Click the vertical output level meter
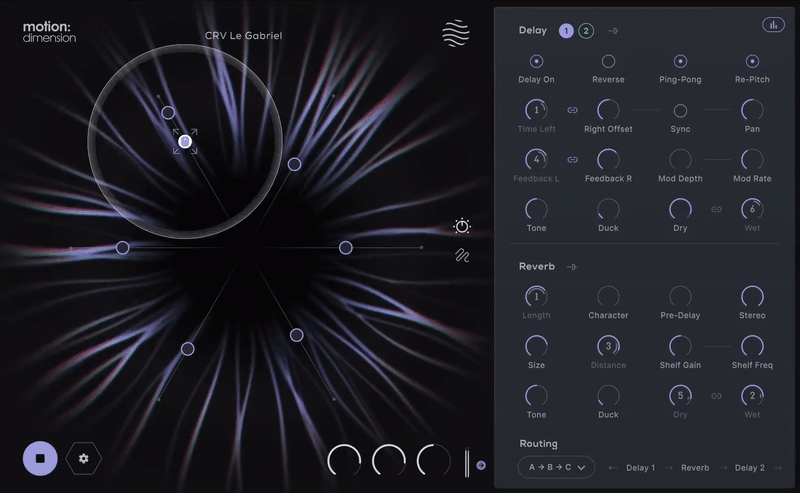Screen dimensions: 800x493 click(x=466, y=462)
